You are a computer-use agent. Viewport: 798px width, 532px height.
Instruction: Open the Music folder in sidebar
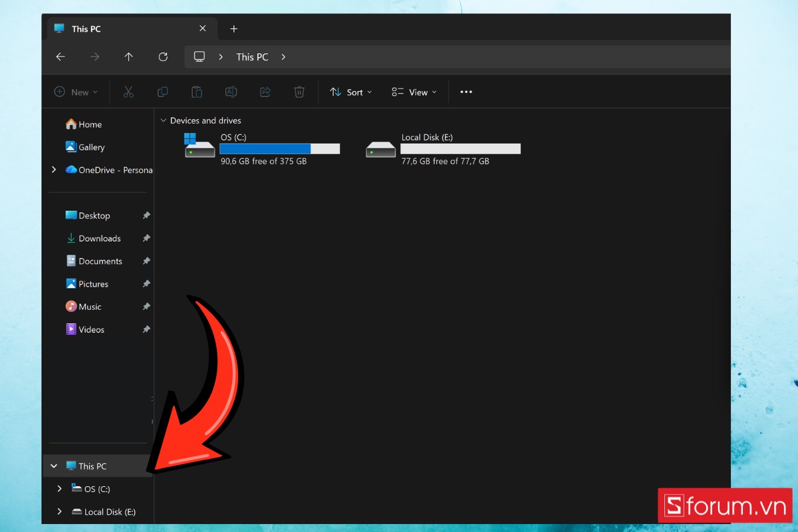[89, 307]
